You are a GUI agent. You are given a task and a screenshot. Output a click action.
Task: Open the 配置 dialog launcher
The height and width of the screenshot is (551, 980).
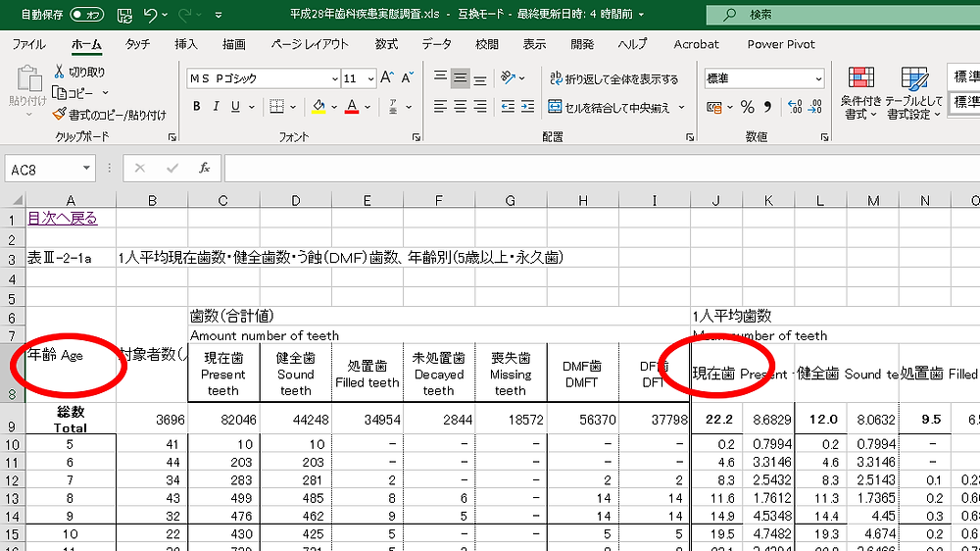pyautogui.click(x=689, y=137)
